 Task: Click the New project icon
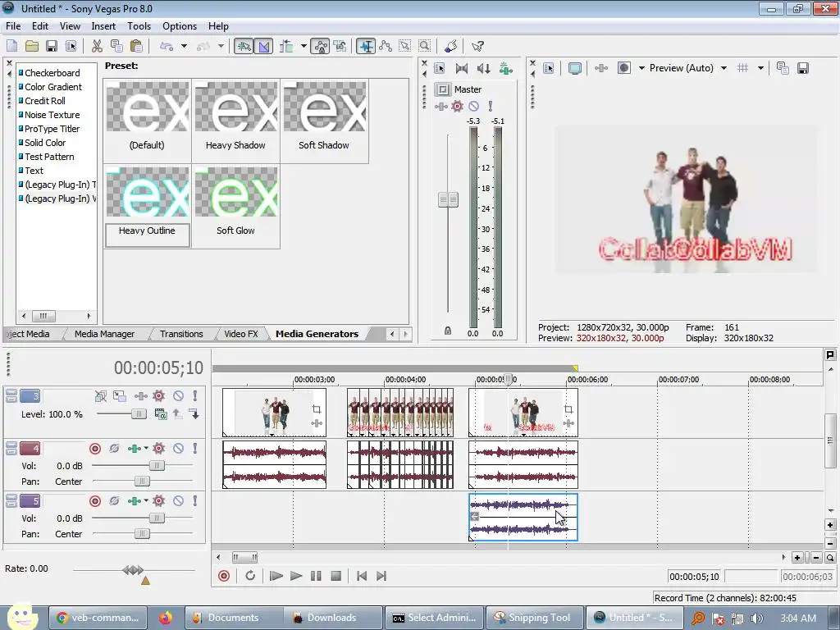[x=11, y=46]
